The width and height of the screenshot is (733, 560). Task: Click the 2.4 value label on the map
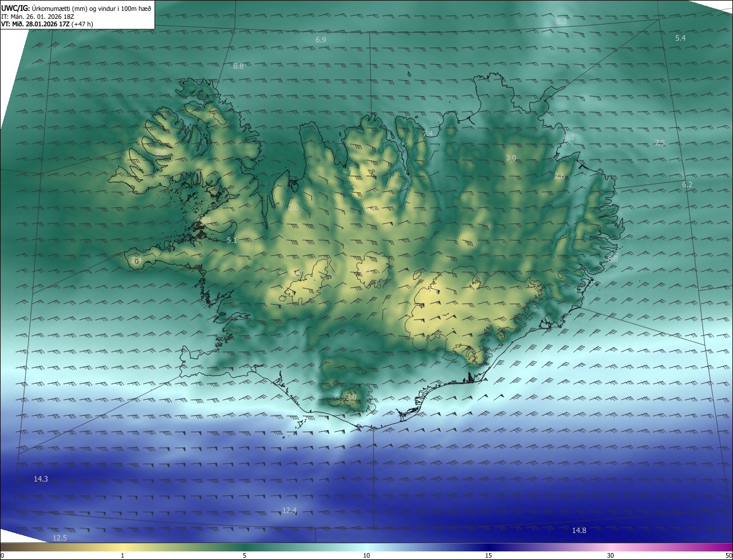click(136, 261)
